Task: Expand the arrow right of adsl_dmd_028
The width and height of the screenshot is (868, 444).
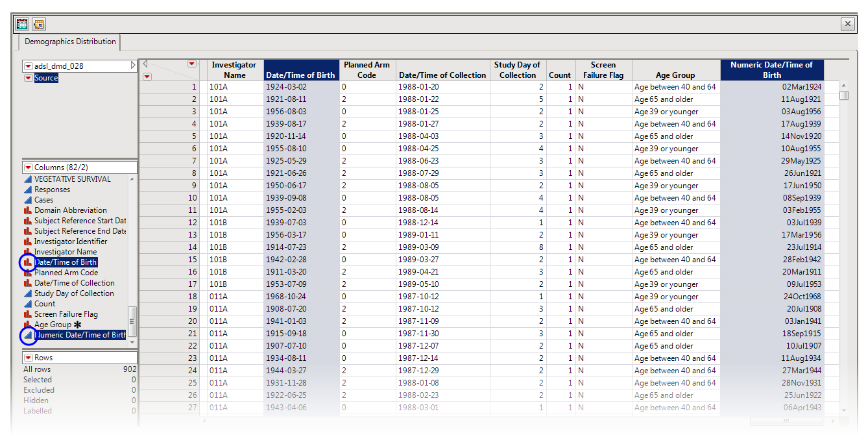Action: (133, 66)
